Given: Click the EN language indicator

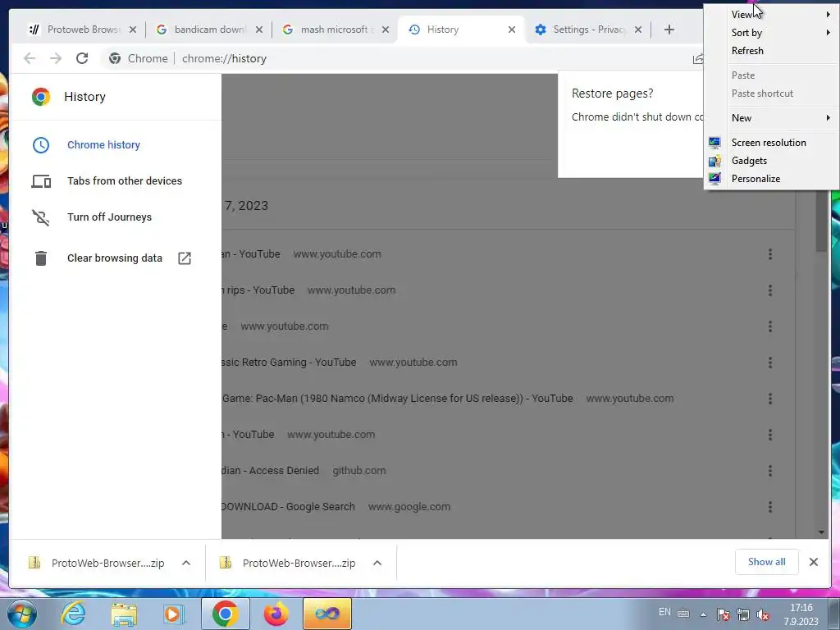Looking at the screenshot, I should pos(664,612).
